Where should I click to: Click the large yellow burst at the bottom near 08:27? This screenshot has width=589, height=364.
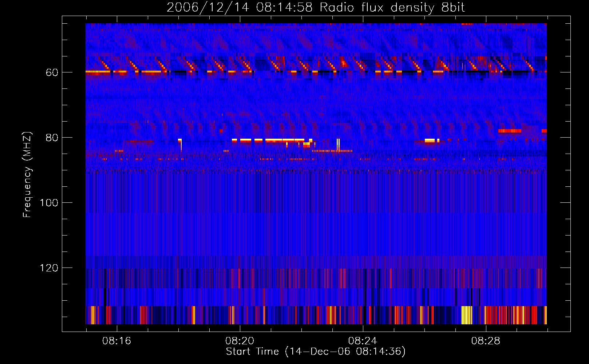pyautogui.click(x=467, y=315)
